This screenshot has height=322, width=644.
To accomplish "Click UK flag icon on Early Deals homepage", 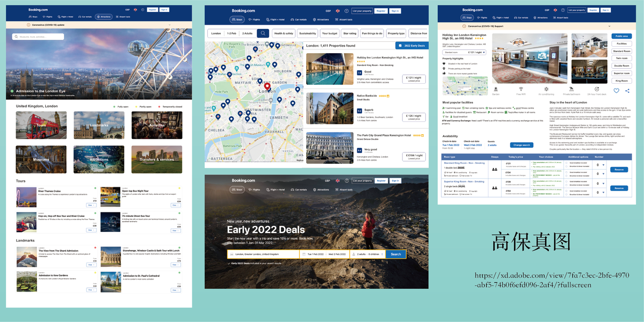I will 338,180.
